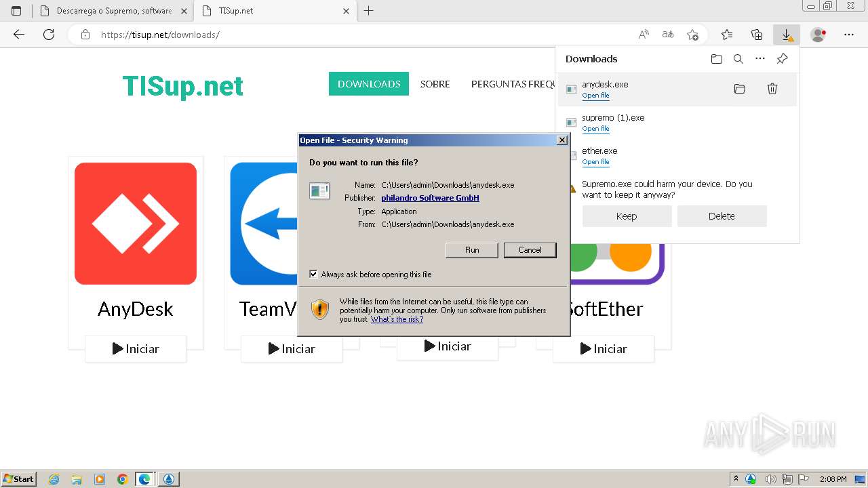Click the taskbar clock 2:08 PM
868x488 pixels.
(x=833, y=479)
